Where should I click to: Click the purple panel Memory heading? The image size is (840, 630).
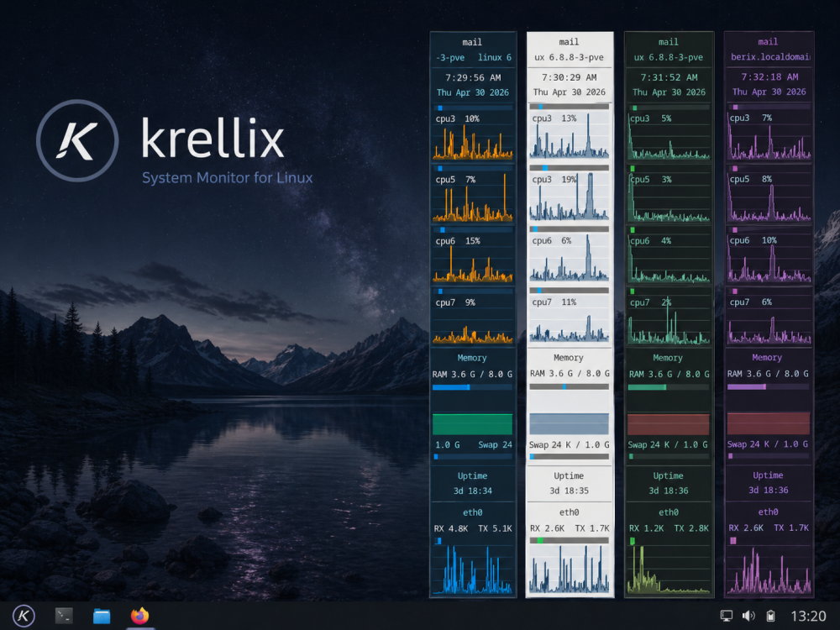click(x=767, y=357)
